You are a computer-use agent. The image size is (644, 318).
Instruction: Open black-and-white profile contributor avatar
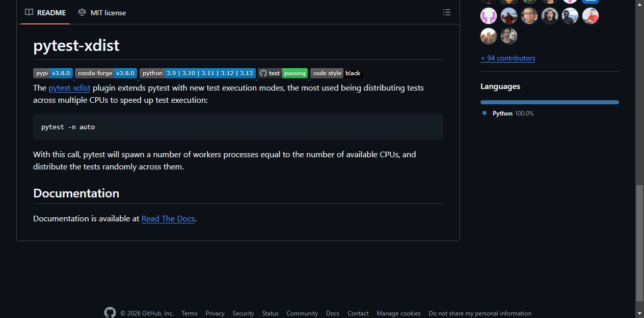(509, 36)
